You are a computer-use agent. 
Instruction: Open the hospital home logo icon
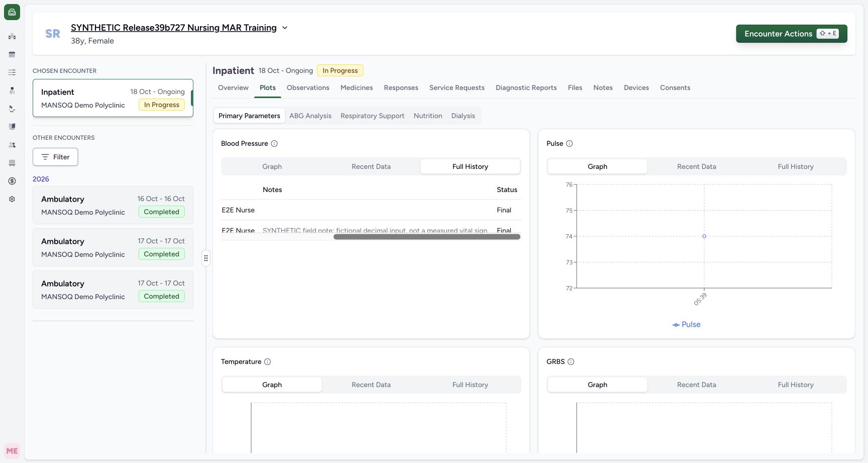coord(12,12)
